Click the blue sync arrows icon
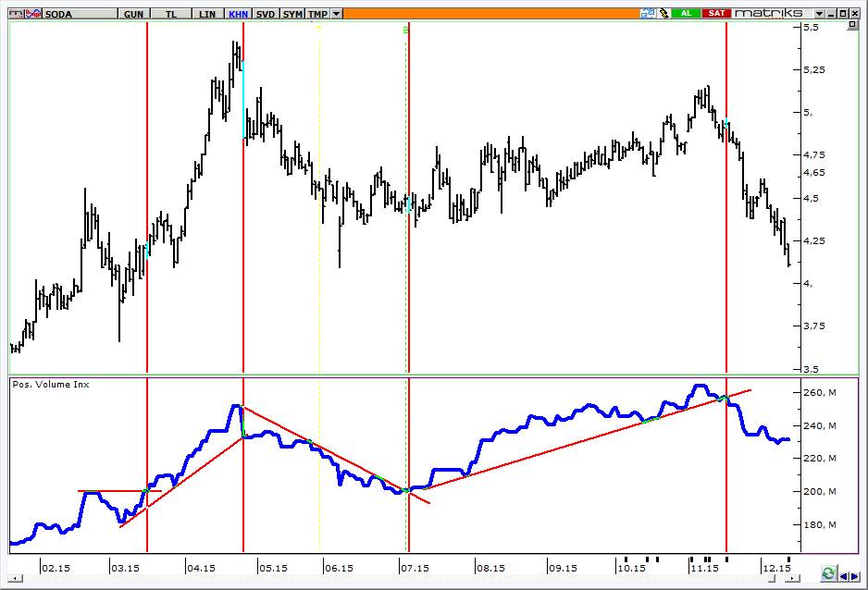The width and height of the screenshot is (868, 590). pos(648,13)
